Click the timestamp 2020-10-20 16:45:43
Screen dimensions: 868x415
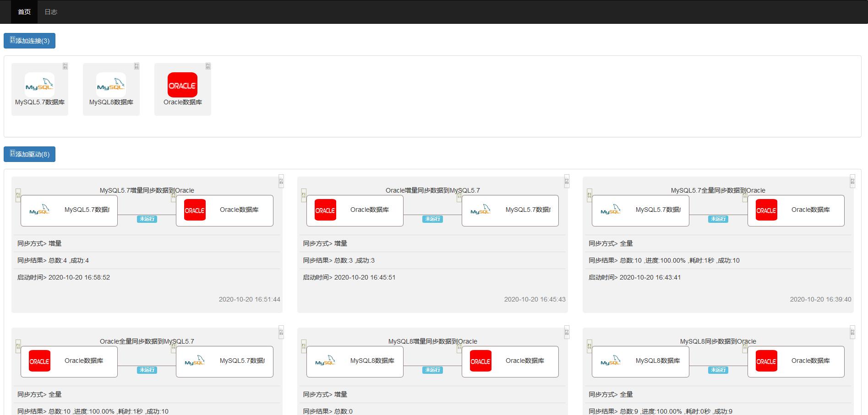(x=535, y=299)
